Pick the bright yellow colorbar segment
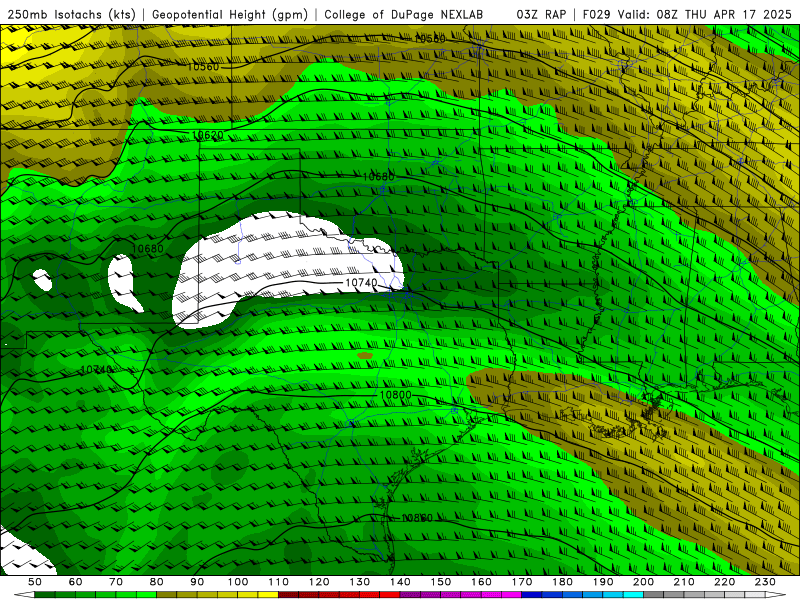800x600 pixels. 268,594
